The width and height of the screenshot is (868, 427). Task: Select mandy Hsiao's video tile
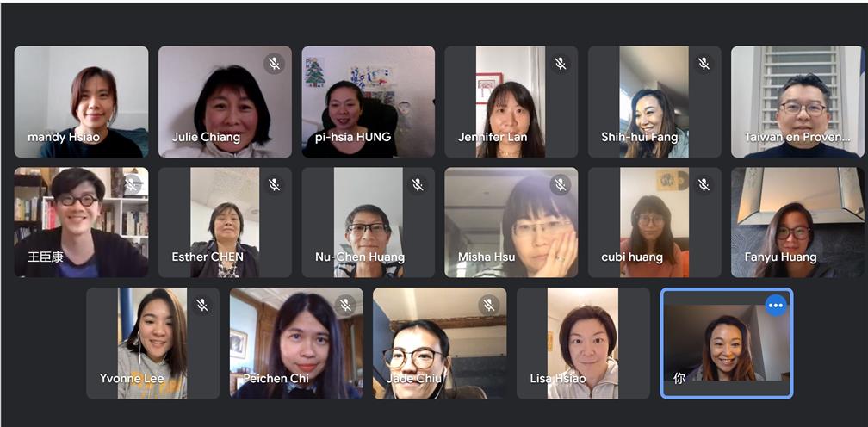pos(81,102)
